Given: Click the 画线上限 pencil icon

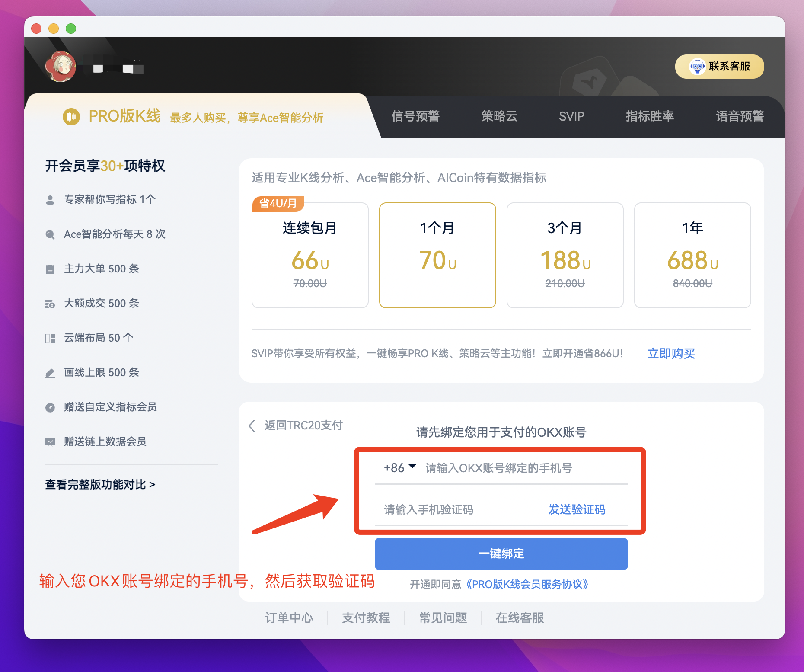Looking at the screenshot, I should point(50,373).
